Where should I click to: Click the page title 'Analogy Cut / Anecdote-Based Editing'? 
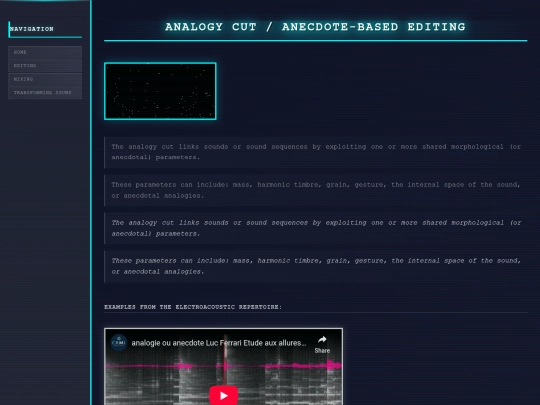click(315, 27)
